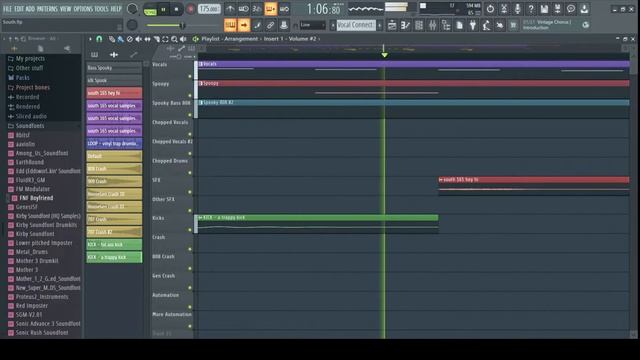
Task: Open the Playlist view icon
Action: click(392, 25)
